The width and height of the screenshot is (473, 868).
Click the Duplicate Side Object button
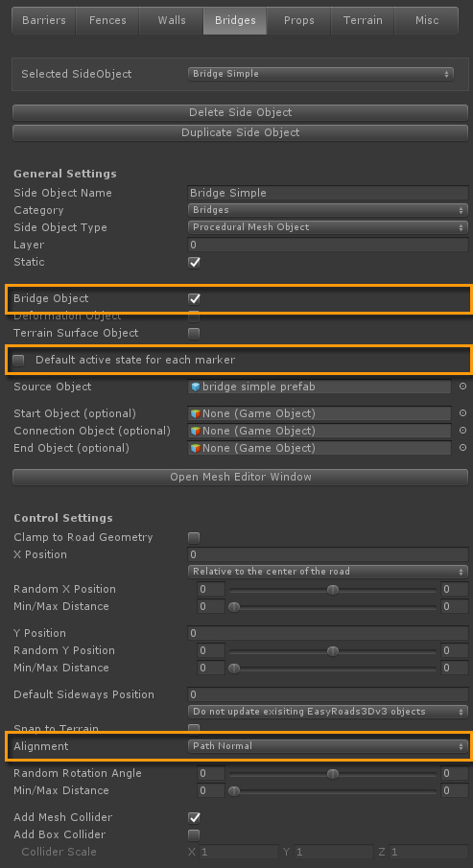(x=241, y=133)
